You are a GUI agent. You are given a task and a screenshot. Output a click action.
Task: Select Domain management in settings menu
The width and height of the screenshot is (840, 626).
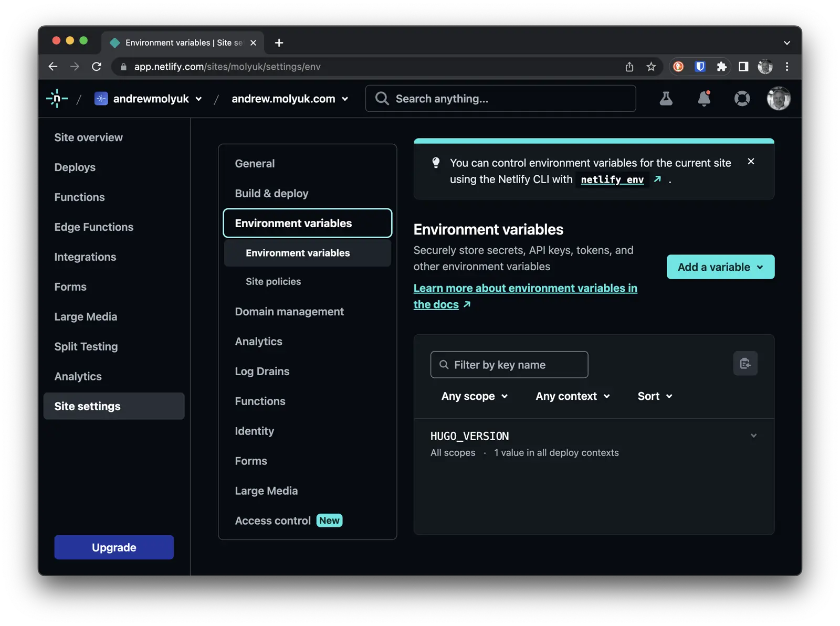click(x=289, y=312)
